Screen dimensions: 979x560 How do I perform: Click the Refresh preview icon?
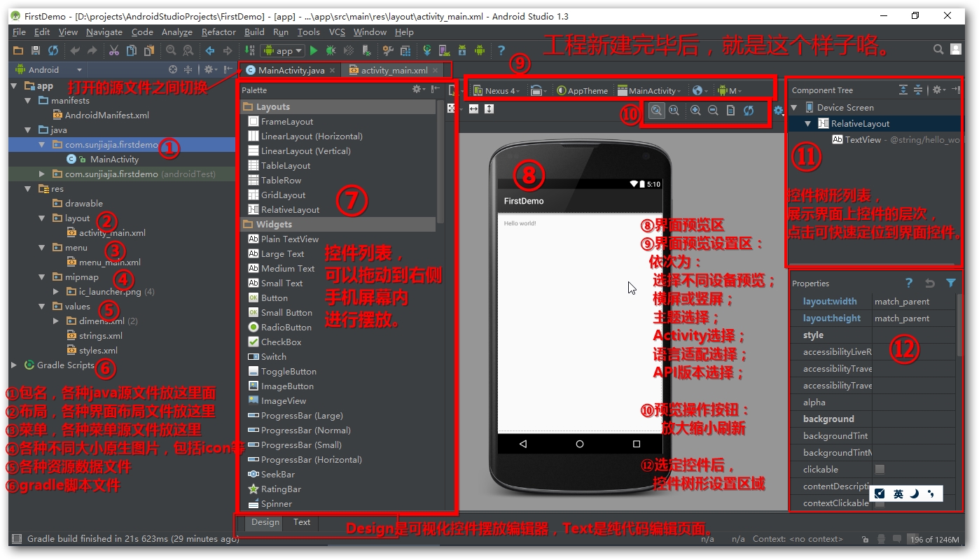[749, 110]
